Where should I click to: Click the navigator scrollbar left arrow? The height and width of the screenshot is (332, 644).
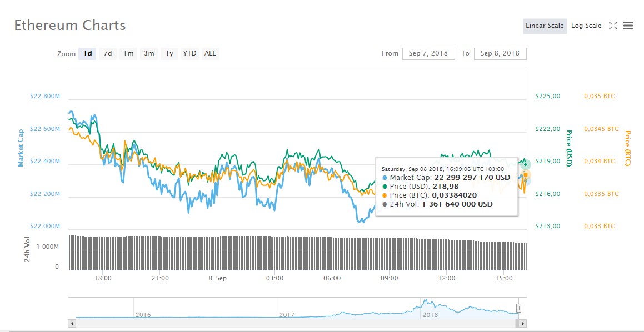(72, 323)
